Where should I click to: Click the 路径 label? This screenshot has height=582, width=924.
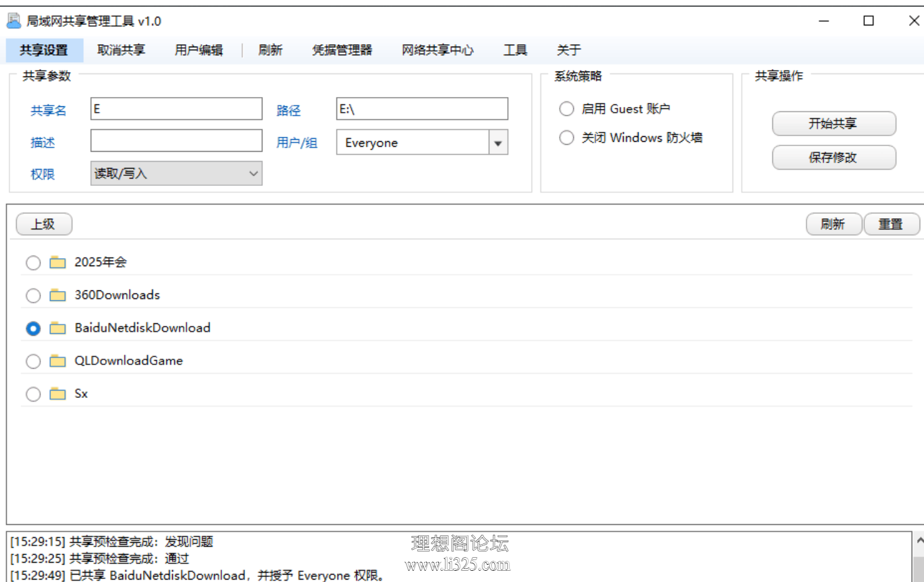click(x=289, y=111)
